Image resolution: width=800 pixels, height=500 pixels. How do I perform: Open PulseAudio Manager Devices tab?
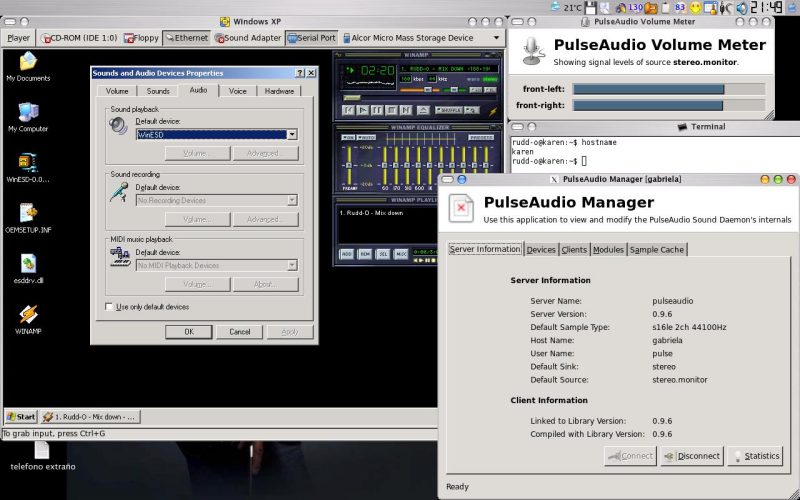[x=541, y=249]
